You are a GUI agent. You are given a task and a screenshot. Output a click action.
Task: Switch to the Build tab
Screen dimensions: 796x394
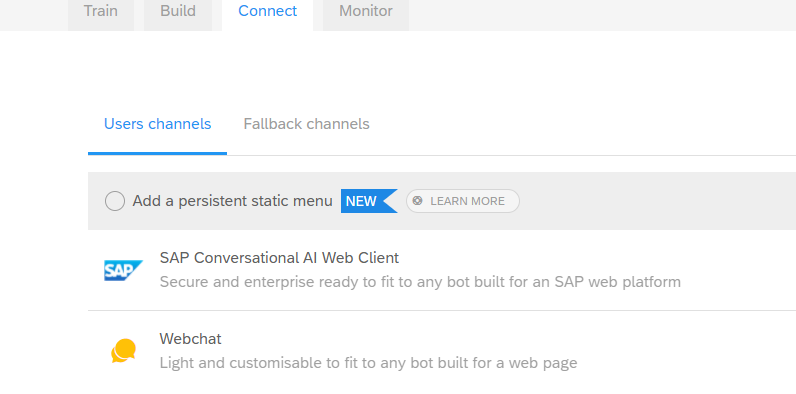click(178, 12)
